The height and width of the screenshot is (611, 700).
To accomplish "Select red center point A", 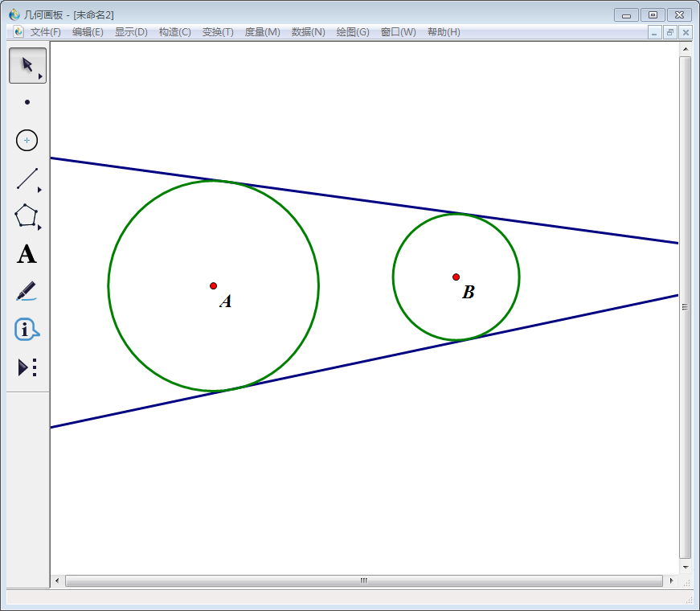I will 214,286.
